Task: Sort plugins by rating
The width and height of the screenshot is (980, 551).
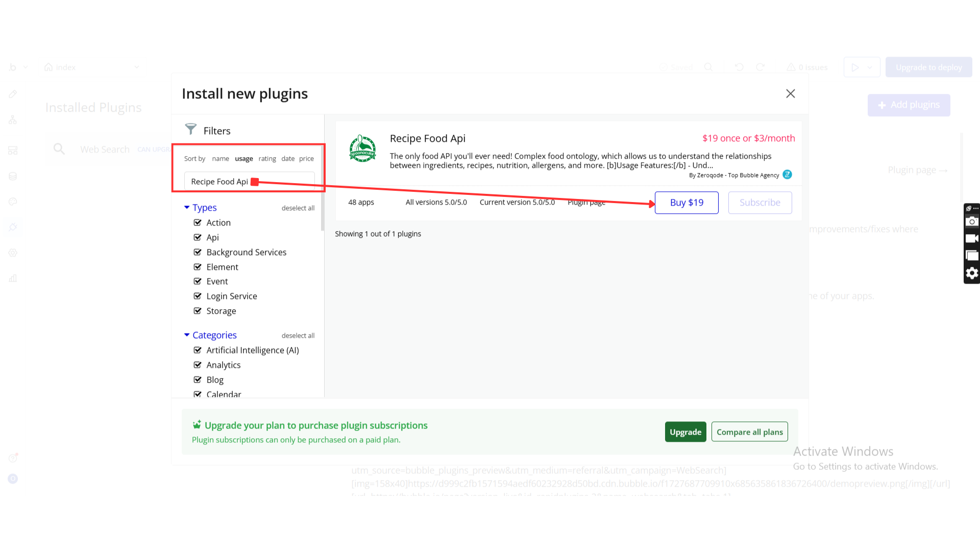Action: click(x=267, y=159)
